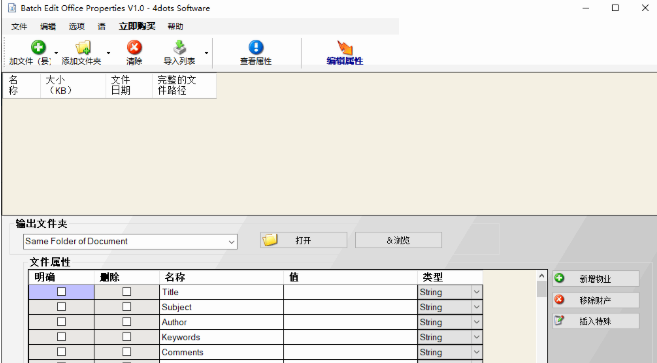Open Import List dropdown arrow

pyautogui.click(x=206, y=53)
